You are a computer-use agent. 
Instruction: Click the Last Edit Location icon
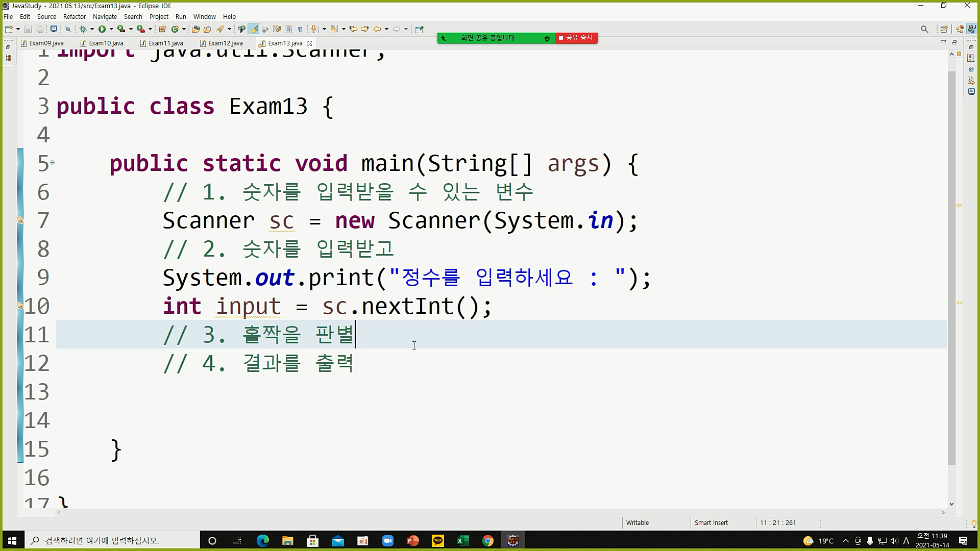point(353,29)
